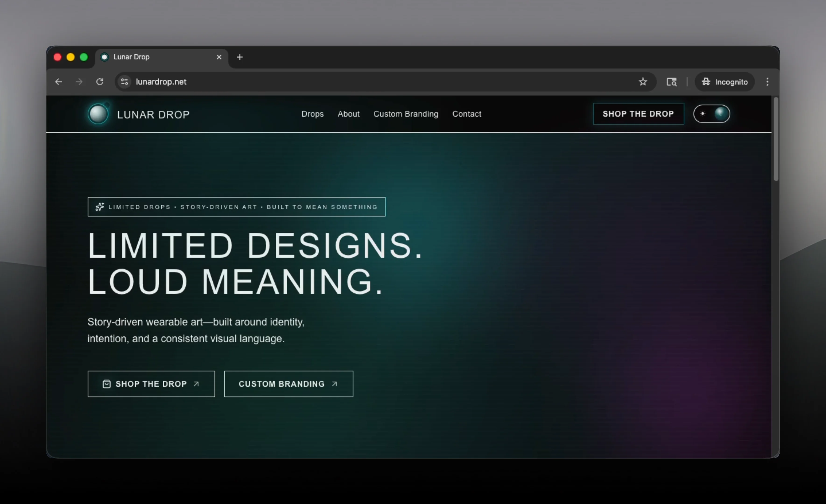Screen dimensions: 826x504
Task: Click the header SHOP THE DROP button
Action: click(x=638, y=114)
